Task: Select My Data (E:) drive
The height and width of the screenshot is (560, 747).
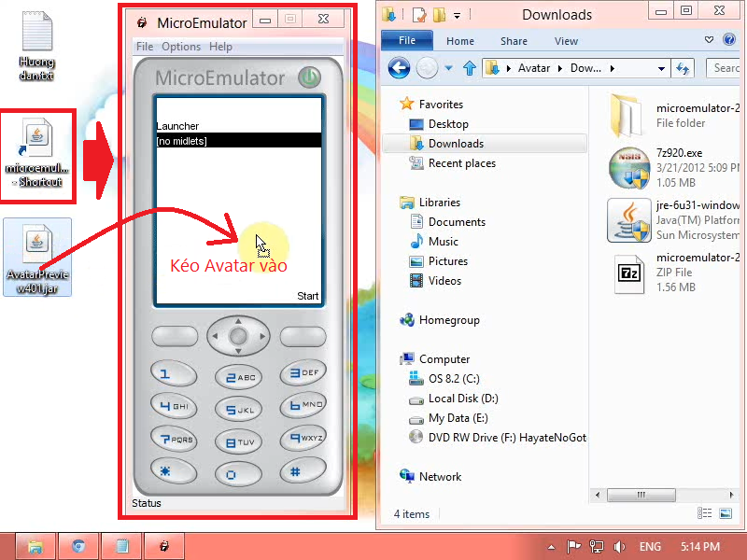Action: click(x=458, y=418)
